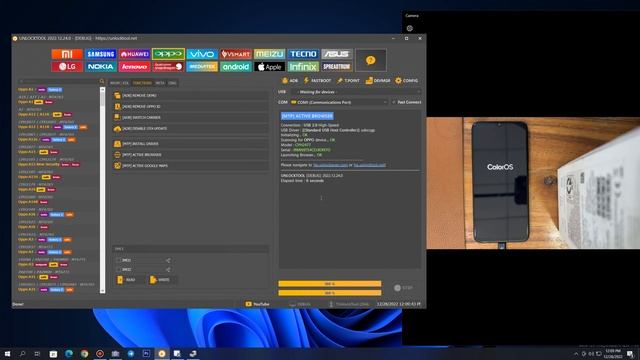Open Photoshop from the taskbar
This screenshot has width=640, height=360.
tap(146, 353)
